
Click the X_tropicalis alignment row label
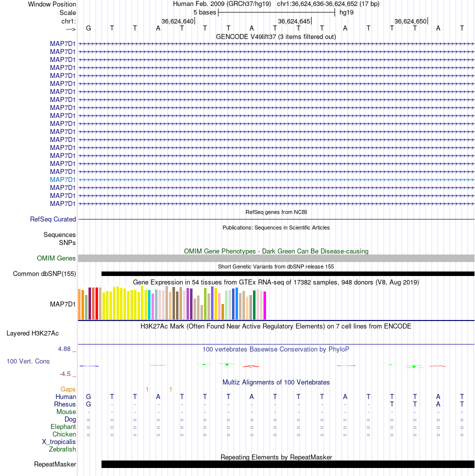(59, 442)
